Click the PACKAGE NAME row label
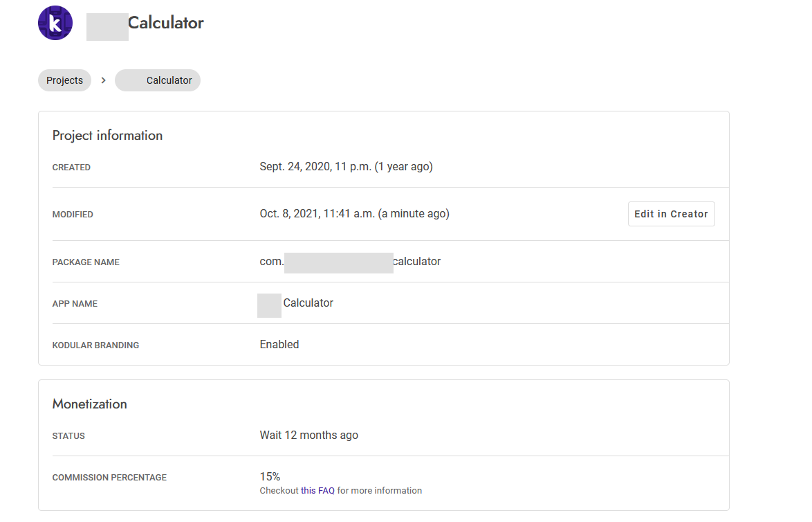812x522 pixels. tap(86, 262)
